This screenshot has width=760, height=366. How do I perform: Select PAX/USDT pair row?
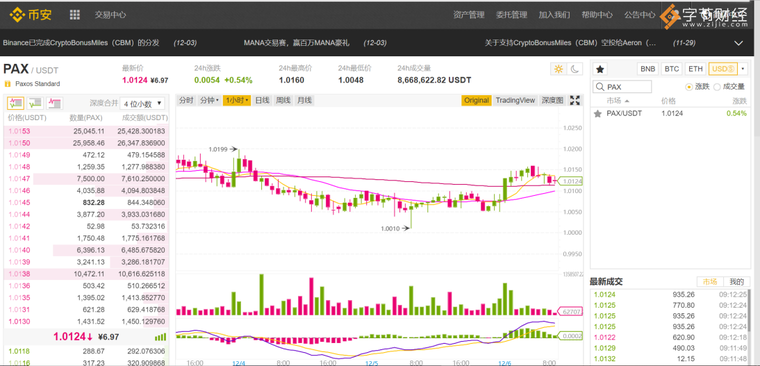[x=670, y=113]
